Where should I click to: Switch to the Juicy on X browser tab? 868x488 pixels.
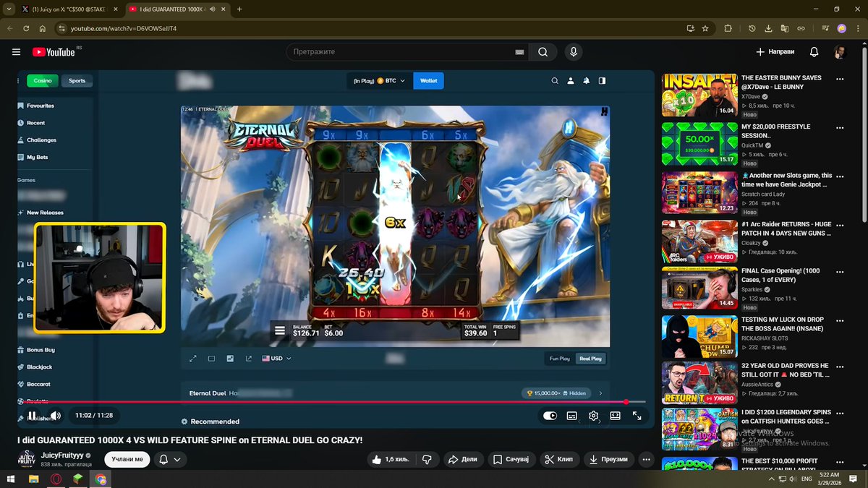pyautogui.click(x=69, y=9)
